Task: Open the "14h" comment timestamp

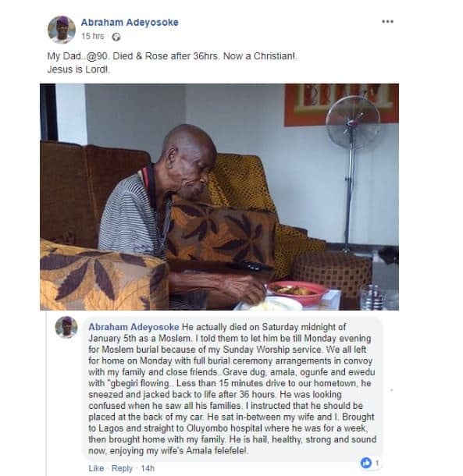Action: pyautogui.click(x=148, y=468)
